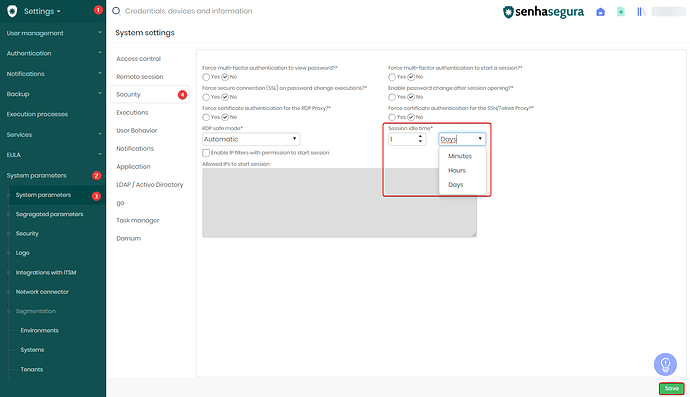Expand Backup menu
The image size is (690, 397).
[x=53, y=94]
